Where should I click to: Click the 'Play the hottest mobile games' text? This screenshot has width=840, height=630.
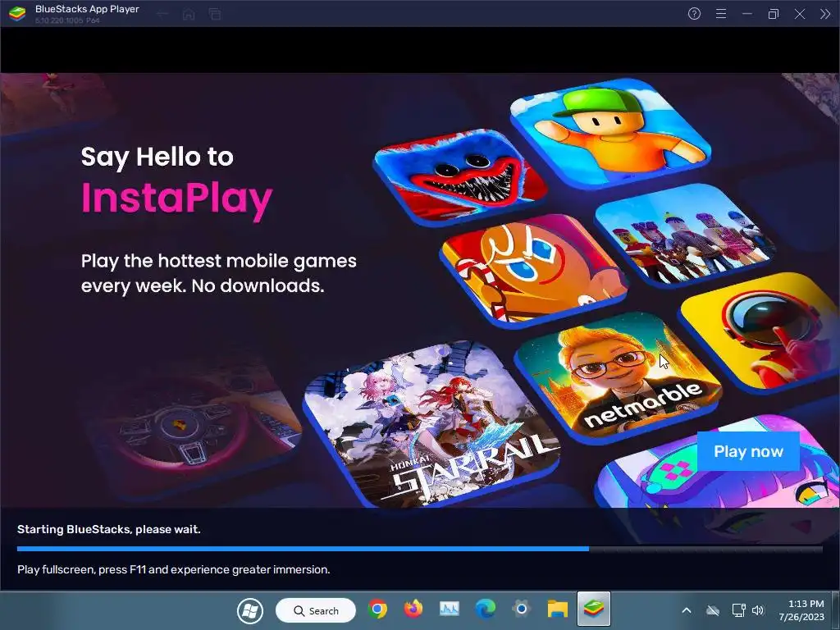[x=218, y=262]
